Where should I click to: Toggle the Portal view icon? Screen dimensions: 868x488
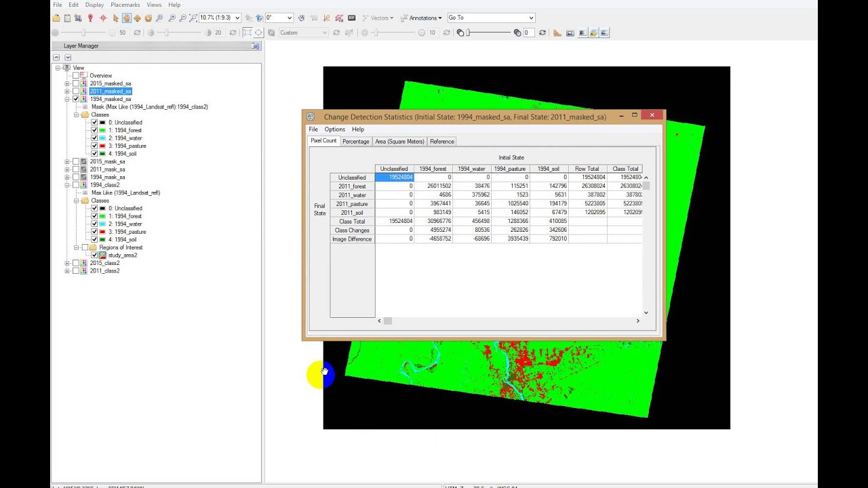click(x=570, y=33)
